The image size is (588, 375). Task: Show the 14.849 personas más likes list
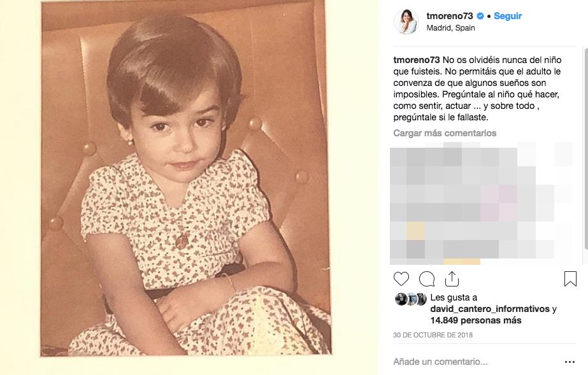click(x=475, y=321)
